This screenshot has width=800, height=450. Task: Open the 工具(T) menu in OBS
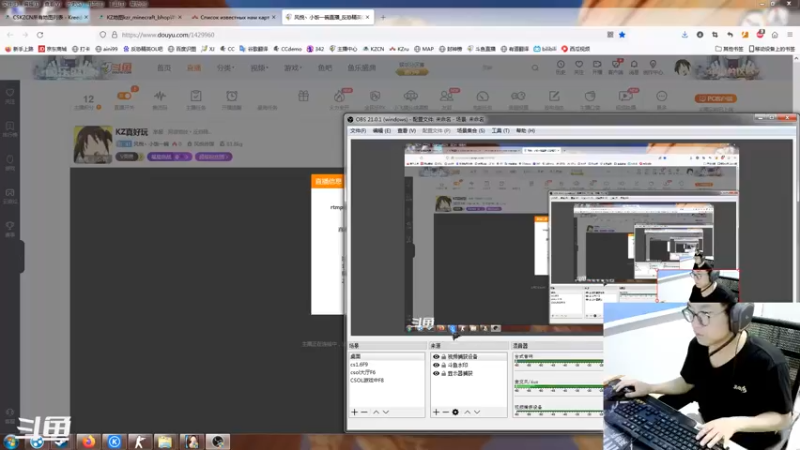[x=501, y=131]
